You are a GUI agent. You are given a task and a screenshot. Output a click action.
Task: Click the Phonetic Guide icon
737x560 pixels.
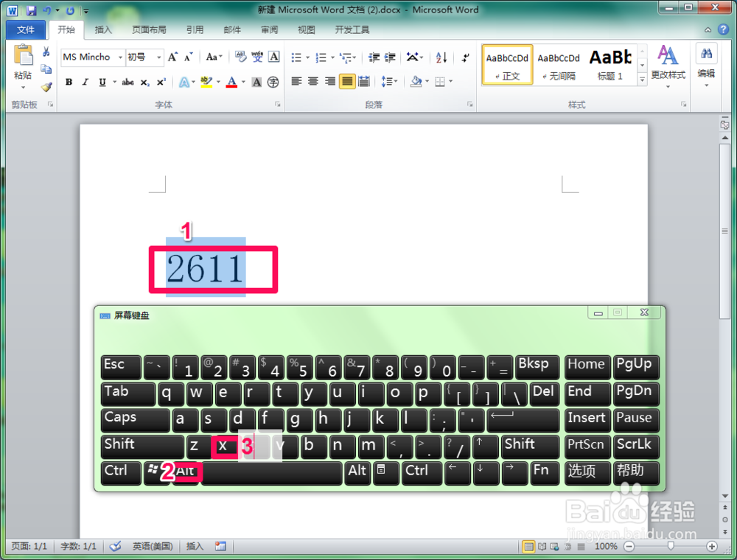(257, 57)
